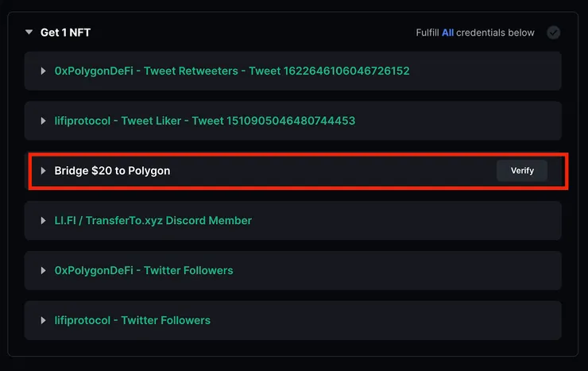
Task: Click the word "Fulfill" in the header
Action: click(x=427, y=33)
